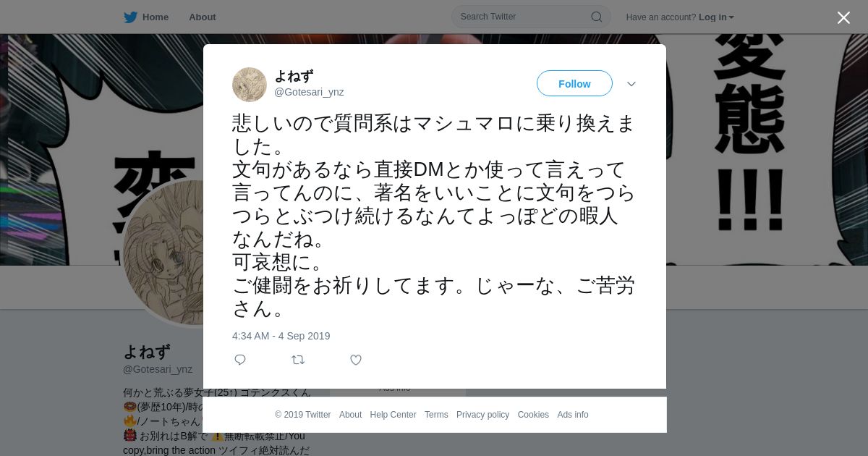Image resolution: width=868 pixels, height=456 pixels.
Task: Open Help Center footer link
Action: (393, 415)
